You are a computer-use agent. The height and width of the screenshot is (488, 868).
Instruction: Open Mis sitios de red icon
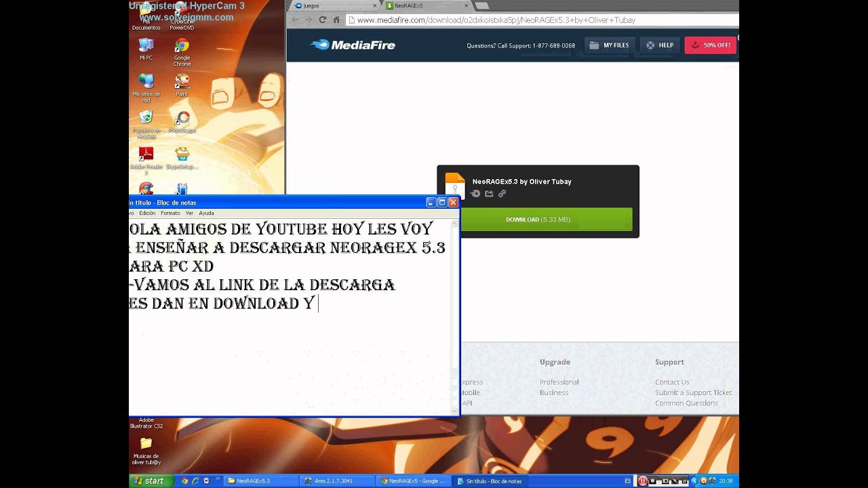point(146,88)
